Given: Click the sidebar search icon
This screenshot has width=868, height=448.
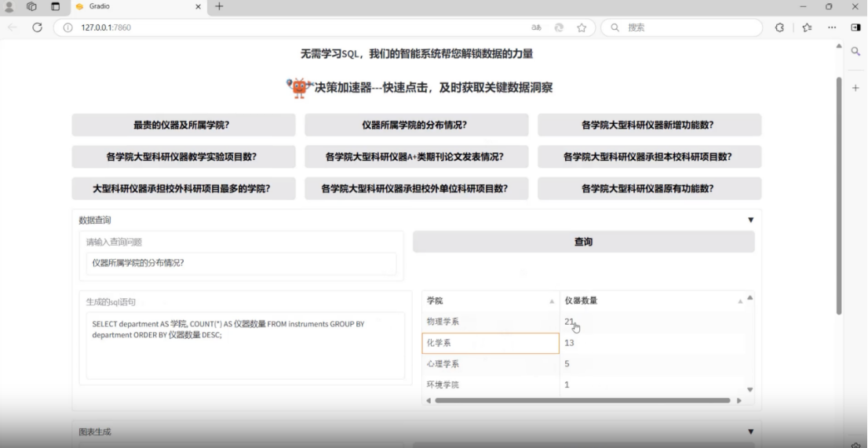Looking at the screenshot, I should point(855,52).
